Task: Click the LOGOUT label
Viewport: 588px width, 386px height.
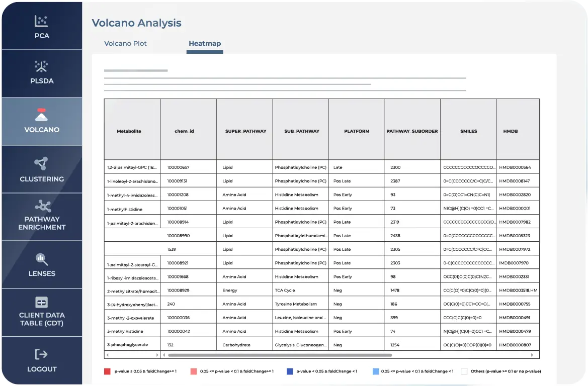Action: click(42, 369)
